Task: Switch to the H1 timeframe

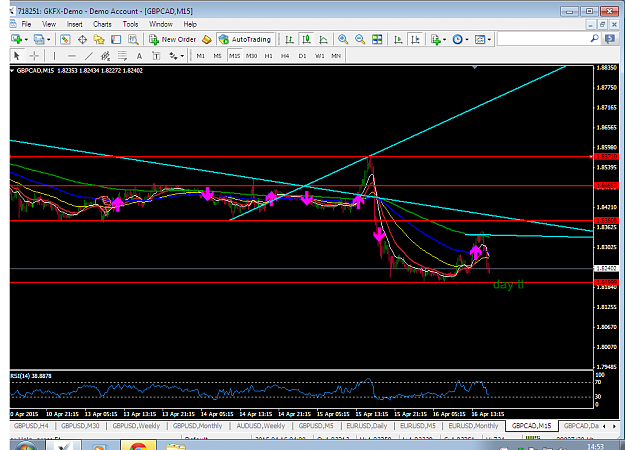Action: tap(268, 56)
